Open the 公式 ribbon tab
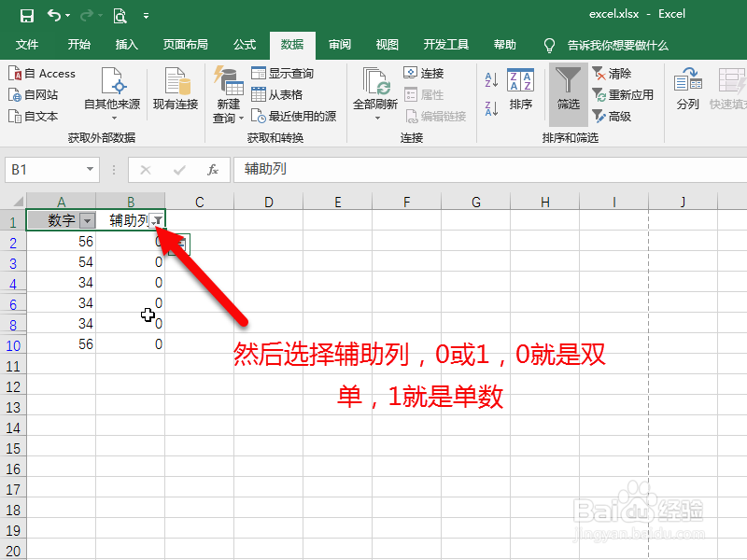Screen dimensions: 747x560 coord(244,44)
